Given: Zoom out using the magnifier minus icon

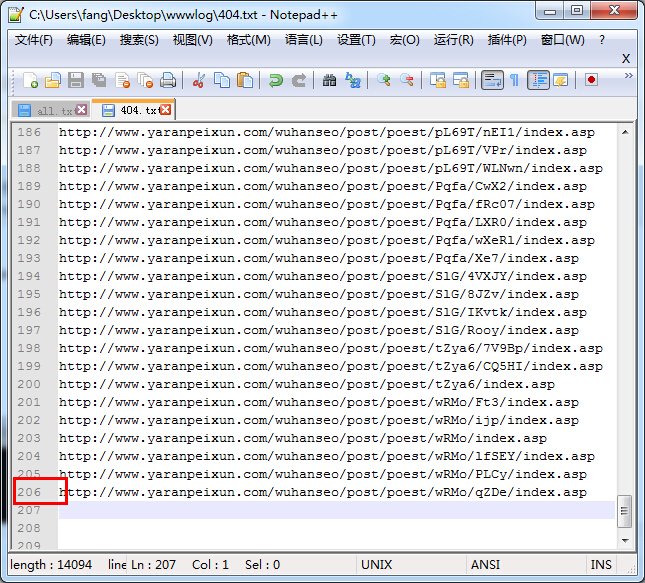Looking at the screenshot, I should pos(406,80).
